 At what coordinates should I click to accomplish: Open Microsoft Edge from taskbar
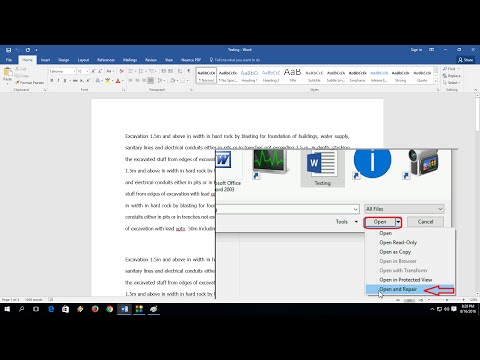[51, 309]
